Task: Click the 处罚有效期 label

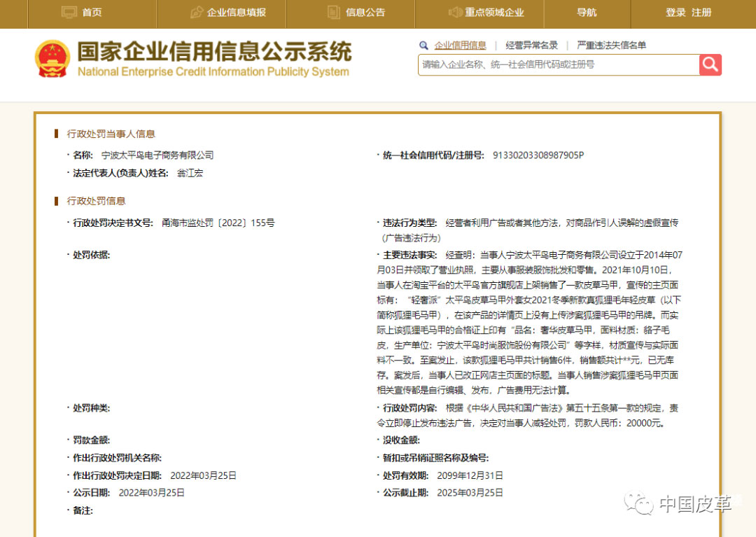Action: [405, 476]
